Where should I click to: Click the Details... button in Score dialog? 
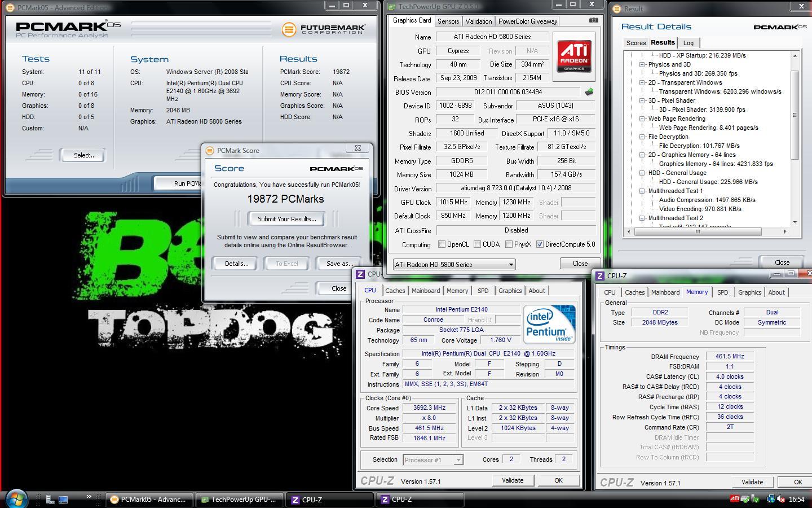(236, 264)
